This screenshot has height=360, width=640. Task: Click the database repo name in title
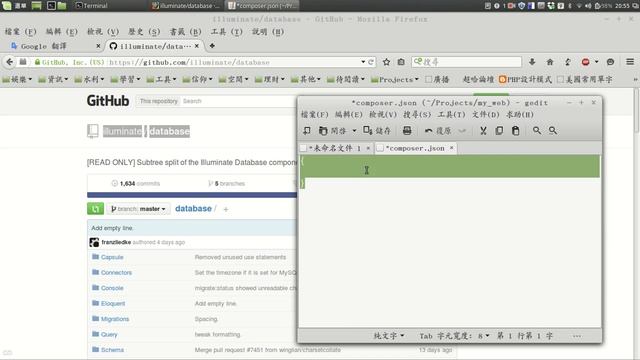pos(169,131)
